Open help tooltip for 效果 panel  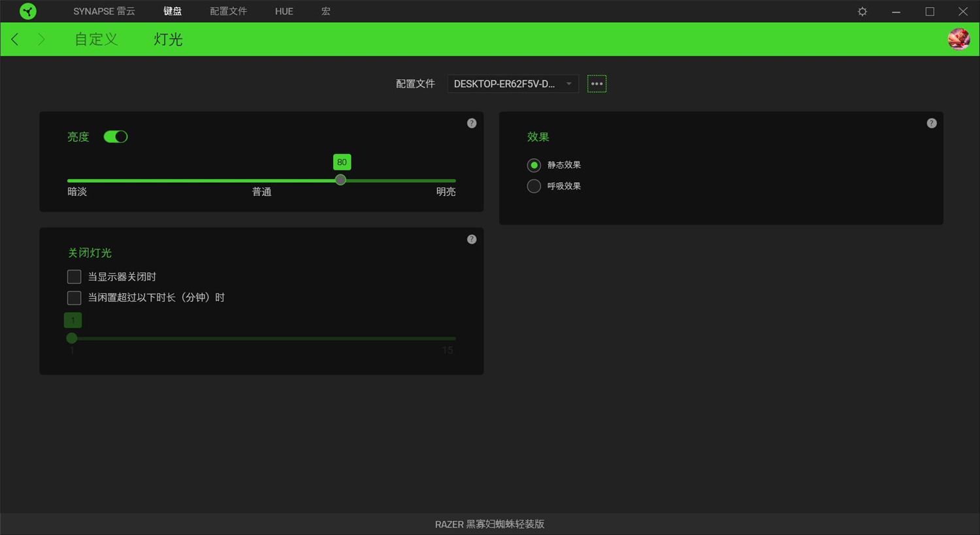(931, 123)
